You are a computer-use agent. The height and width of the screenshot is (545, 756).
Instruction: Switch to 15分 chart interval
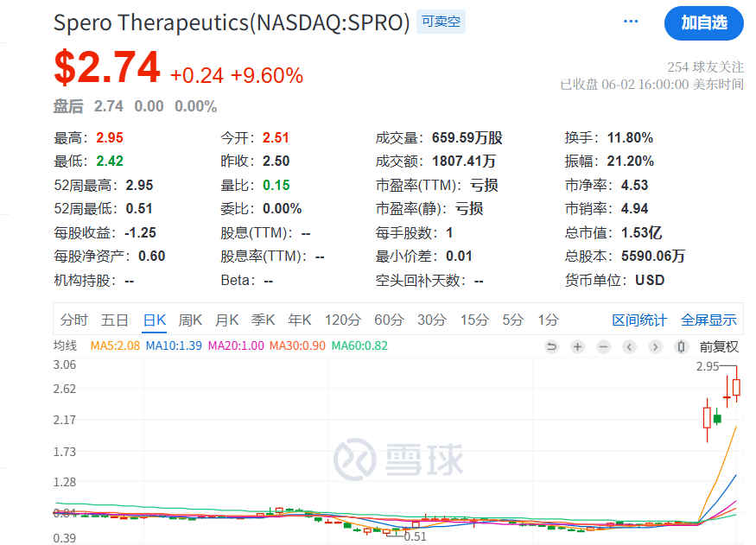pos(474,320)
